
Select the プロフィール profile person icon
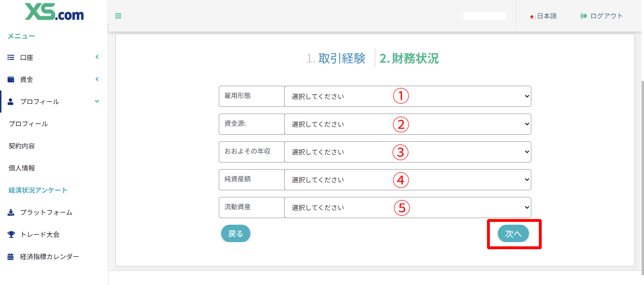tap(10, 101)
